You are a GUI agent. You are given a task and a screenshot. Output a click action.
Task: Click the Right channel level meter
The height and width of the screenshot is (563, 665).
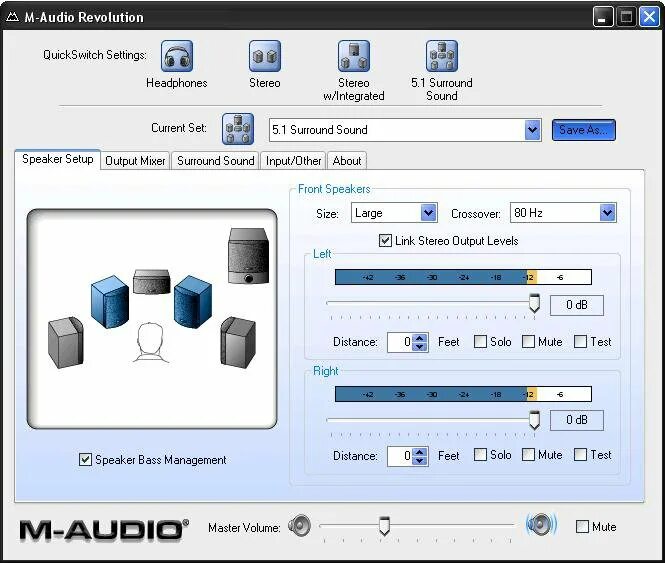tap(463, 394)
